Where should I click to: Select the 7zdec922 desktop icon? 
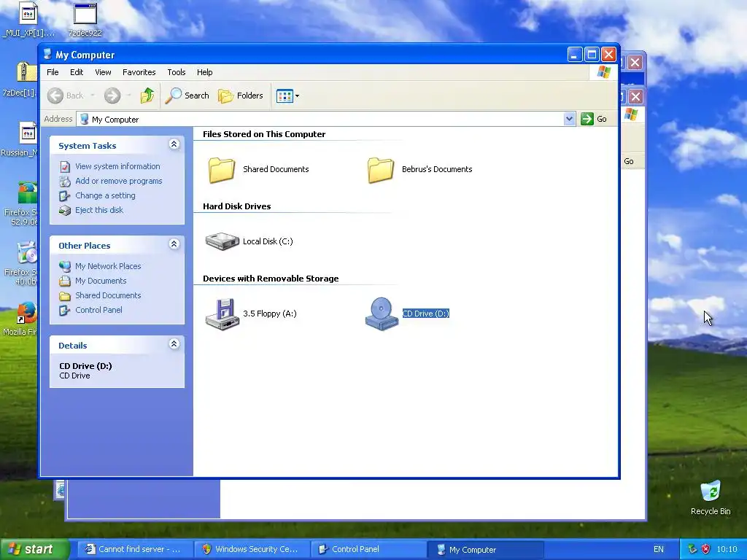pyautogui.click(x=85, y=20)
